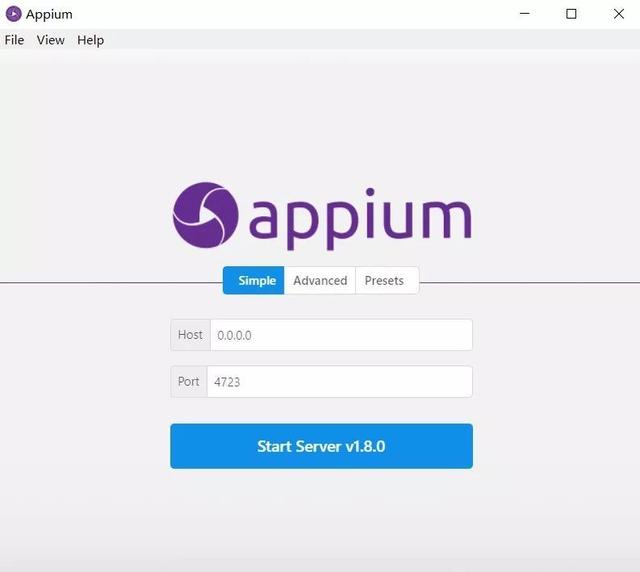The width and height of the screenshot is (640, 572).
Task: Click the large appium wordmark text
Action: pos(360,218)
